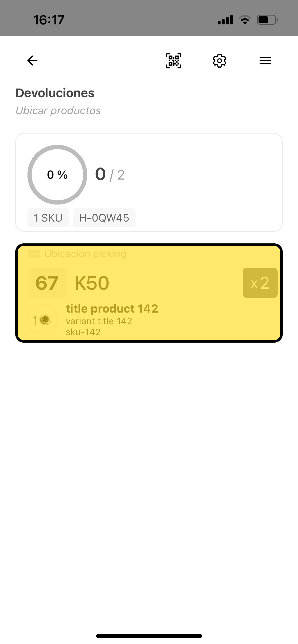Tap the 0 / 2 placed counter
Viewport: 298px width, 644px height.
(110, 175)
